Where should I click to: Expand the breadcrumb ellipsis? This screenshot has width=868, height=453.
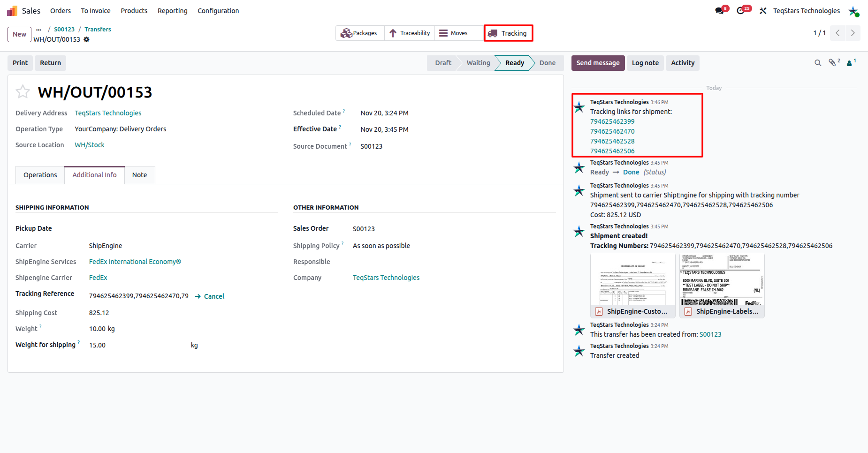point(38,29)
